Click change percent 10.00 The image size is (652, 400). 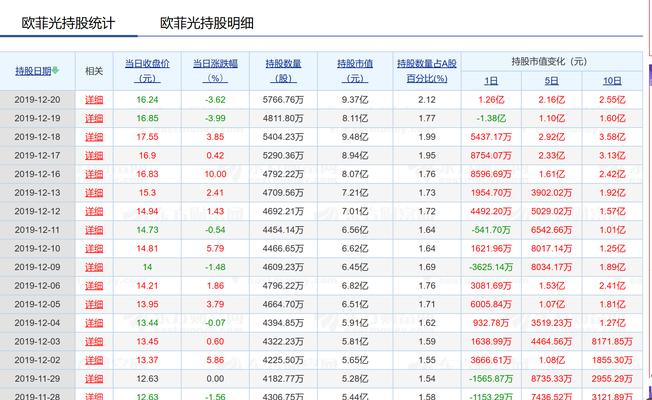tap(215, 174)
